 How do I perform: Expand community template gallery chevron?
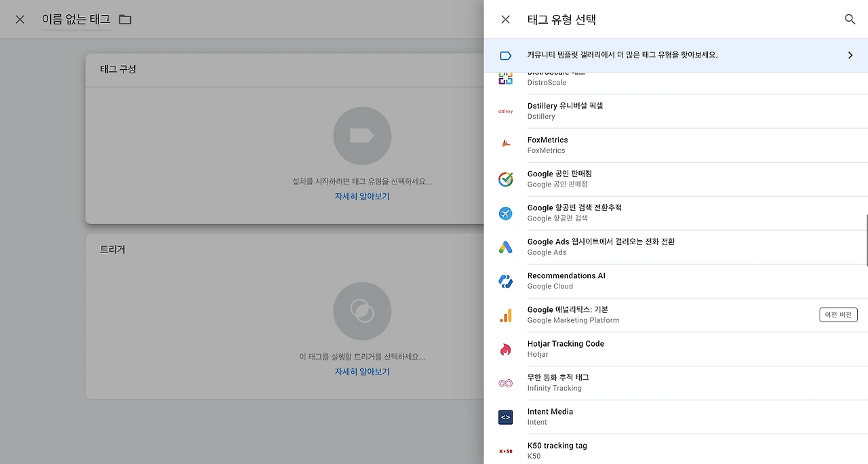point(850,56)
